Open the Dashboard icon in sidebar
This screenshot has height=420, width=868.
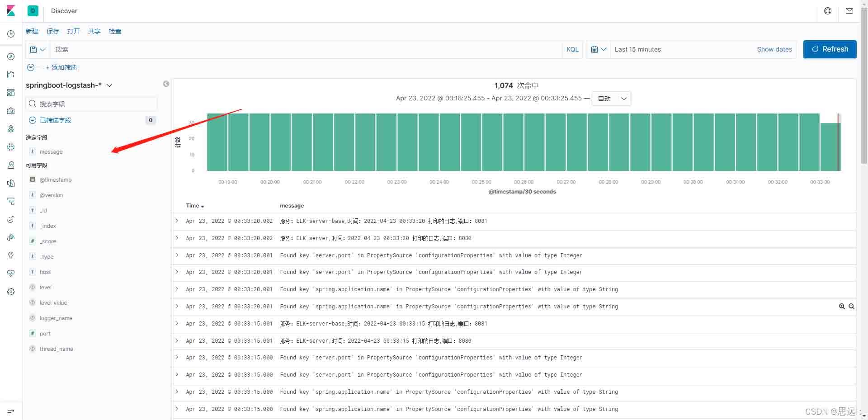pos(11,93)
